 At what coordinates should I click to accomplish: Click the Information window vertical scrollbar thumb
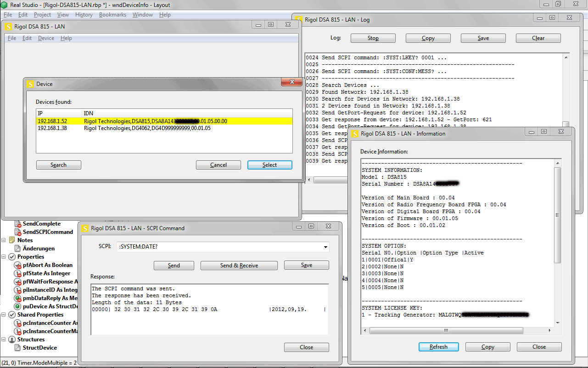[x=558, y=215]
